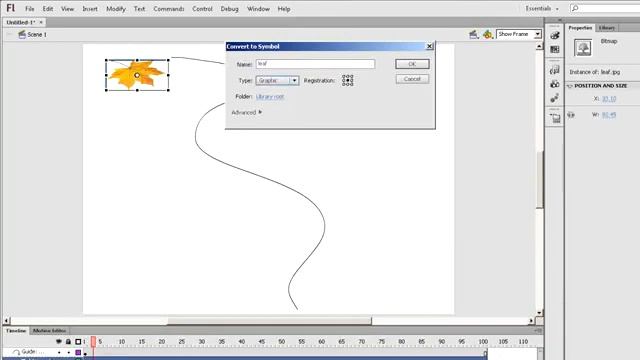Open the Window menu
Screen dimensions: 640x360
point(258,9)
